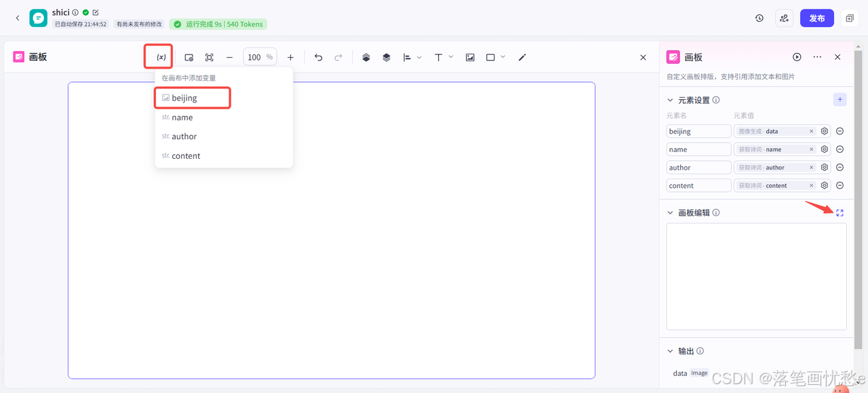Viewport: 868px width, 393px height.
Task: Bring the layer to front icon
Action: click(x=366, y=58)
